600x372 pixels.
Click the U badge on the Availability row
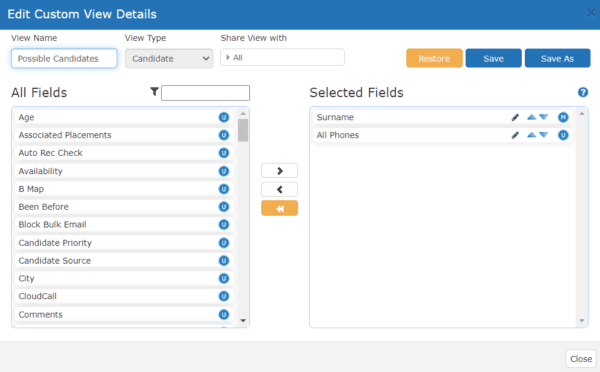pyautogui.click(x=224, y=171)
